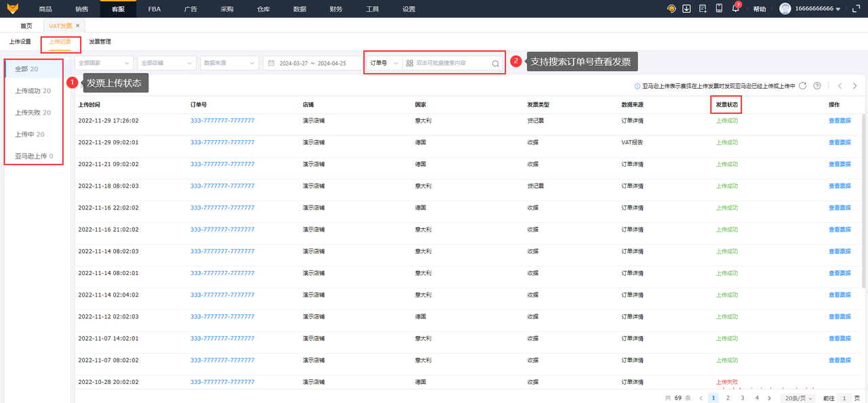The width and height of the screenshot is (868, 403).
Task: Click the left arrow beside the help icon
Action: click(840, 86)
